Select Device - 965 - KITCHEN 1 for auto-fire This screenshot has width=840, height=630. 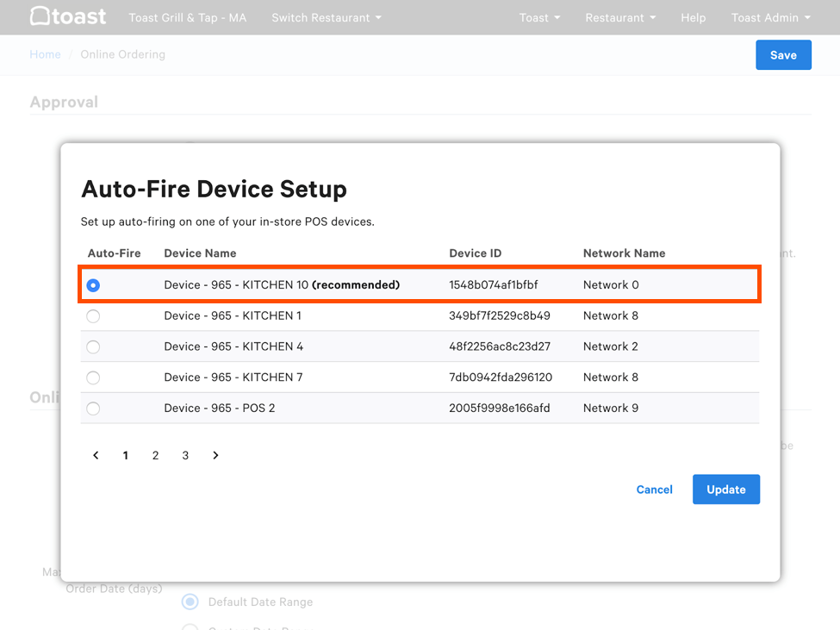(93, 315)
